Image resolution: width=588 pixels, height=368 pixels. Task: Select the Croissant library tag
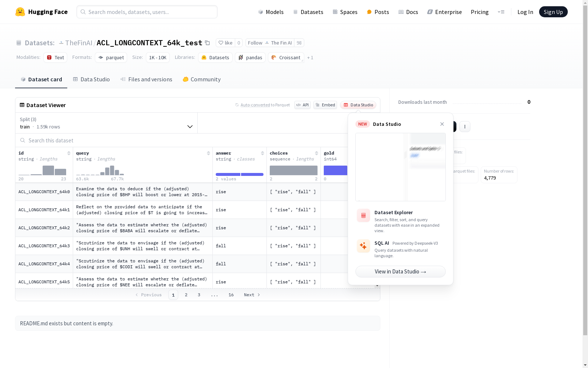point(286,57)
